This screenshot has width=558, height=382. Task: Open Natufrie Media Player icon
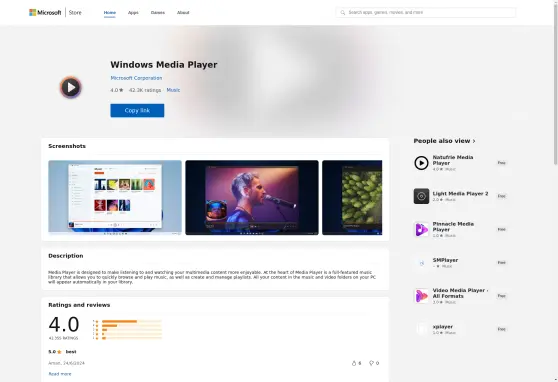pos(421,163)
